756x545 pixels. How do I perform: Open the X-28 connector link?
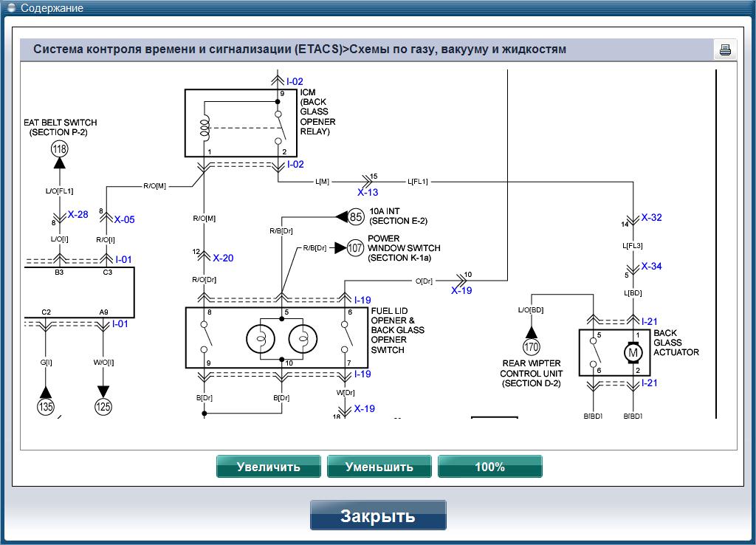78,215
